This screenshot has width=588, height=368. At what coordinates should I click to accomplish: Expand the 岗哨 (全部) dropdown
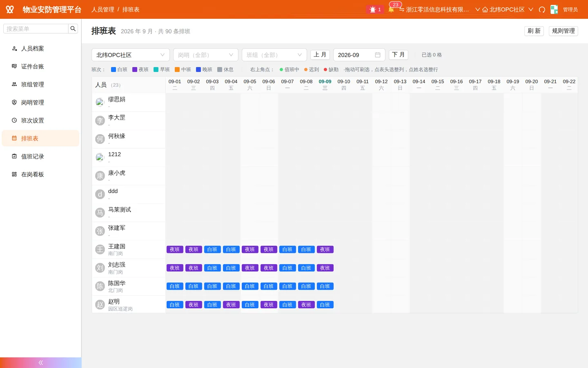tap(206, 55)
